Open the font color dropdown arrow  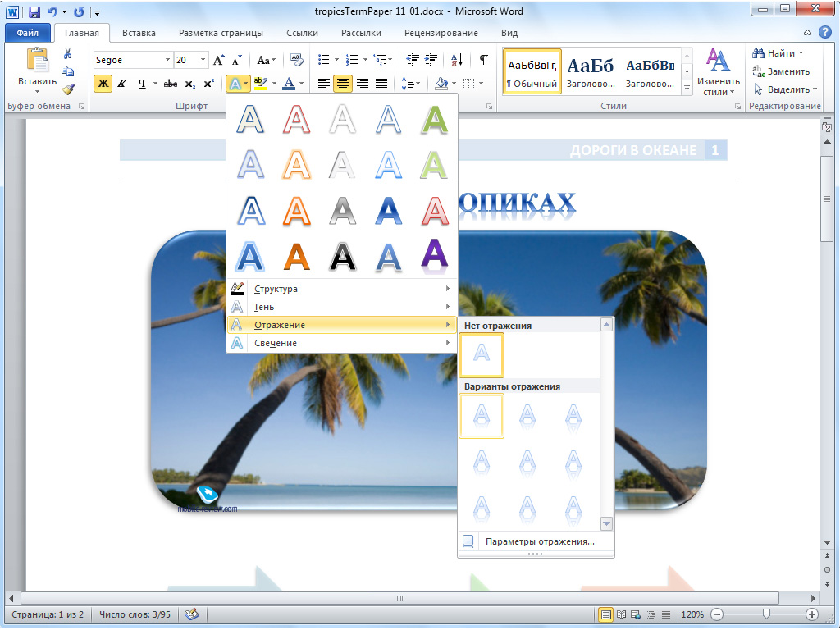point(302,84)
